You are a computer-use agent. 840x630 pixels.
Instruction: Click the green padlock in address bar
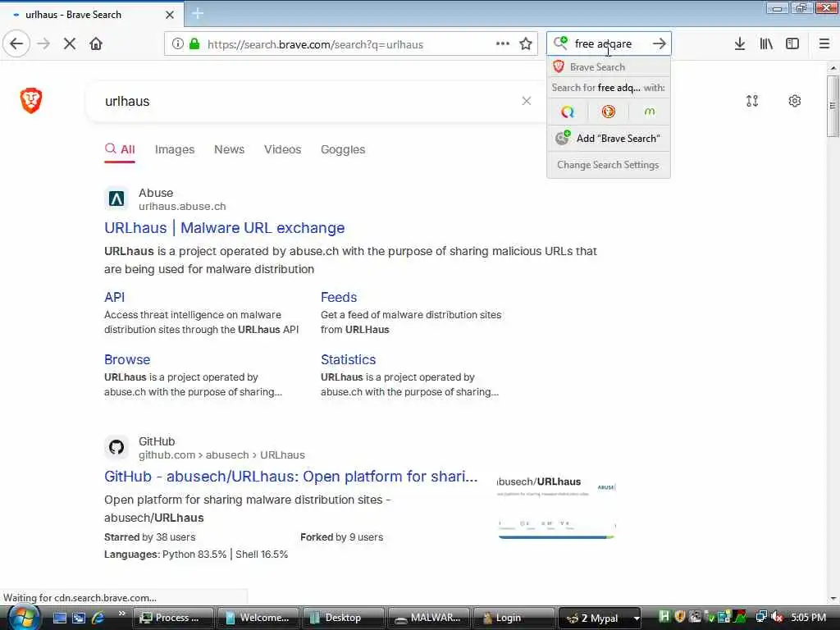click(194, 44)
